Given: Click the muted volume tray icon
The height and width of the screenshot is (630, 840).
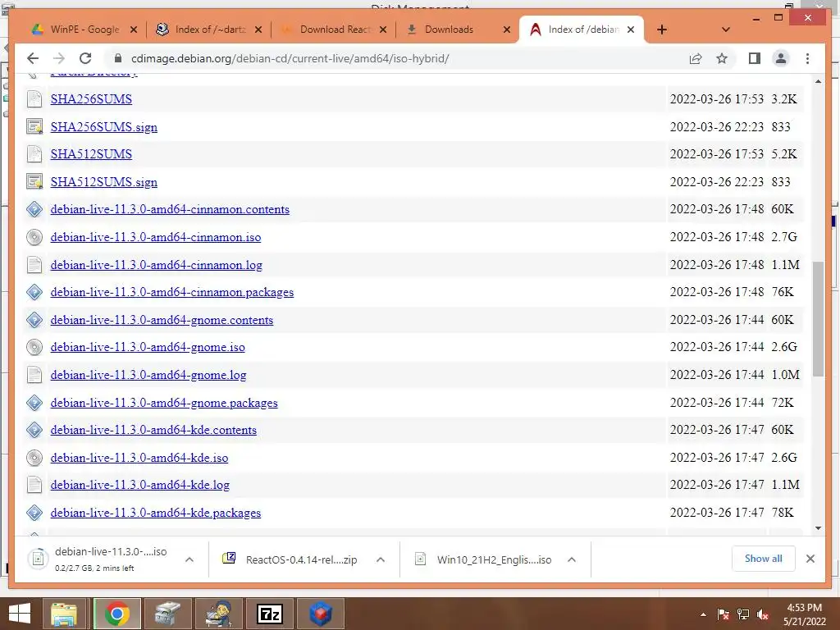Looking at the screenshot, I should (763, 615).
